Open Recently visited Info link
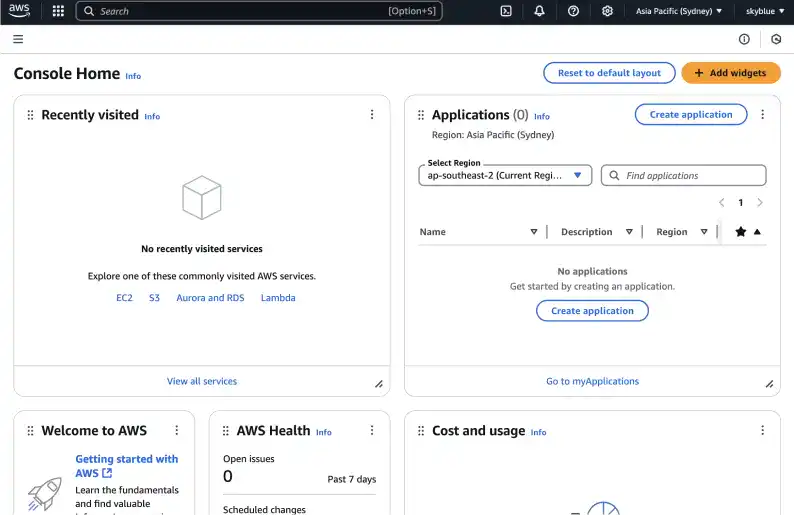Image resolution: width=794 pixels, height=515 pixels. 152,116
